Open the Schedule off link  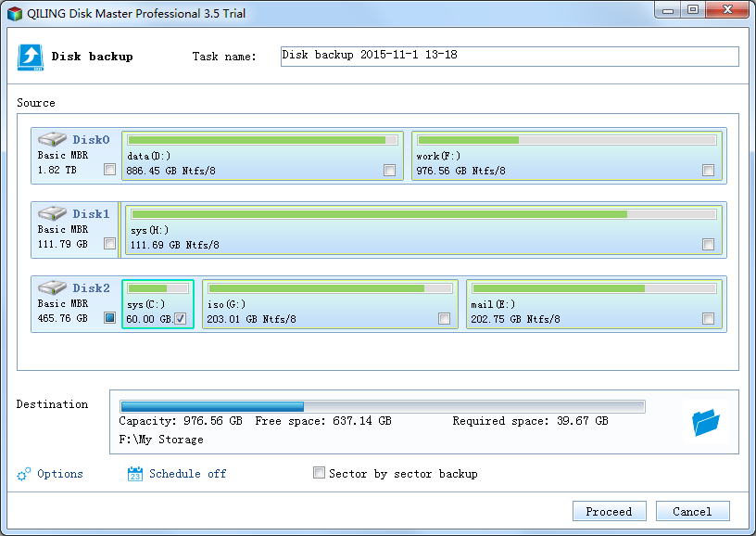coord(187,474)
